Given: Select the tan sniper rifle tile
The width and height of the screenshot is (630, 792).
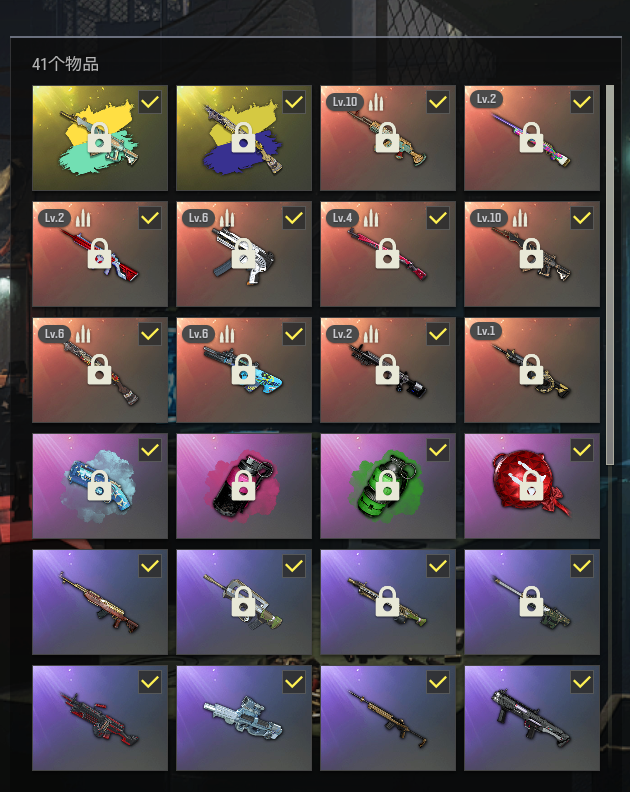Looking at the screenshot, I should pyautogui.click(x=387, y=718).
